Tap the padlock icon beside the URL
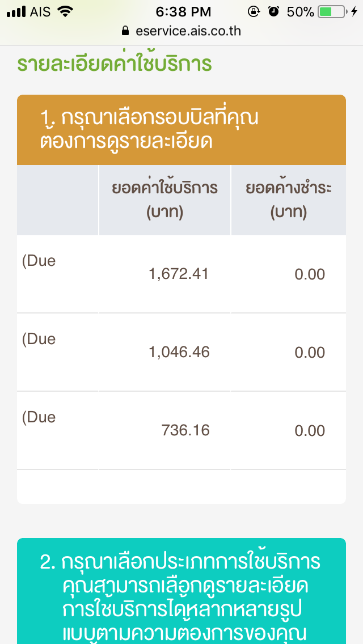This screenshot has width=363, height=644. coord(125,31)
